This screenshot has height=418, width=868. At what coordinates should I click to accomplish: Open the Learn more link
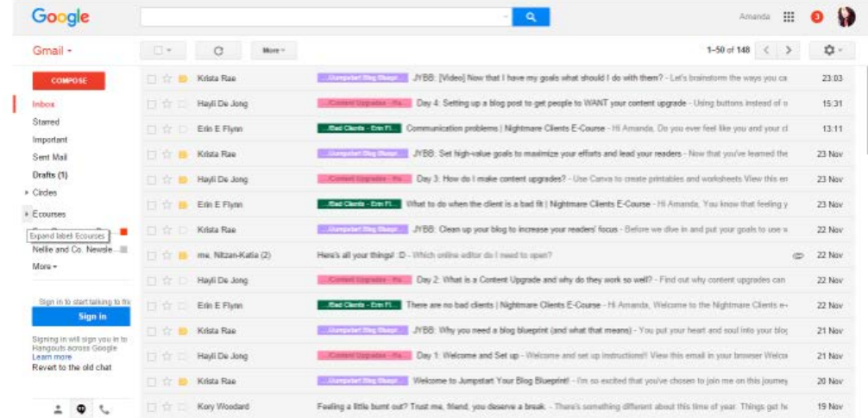point(52,357)
